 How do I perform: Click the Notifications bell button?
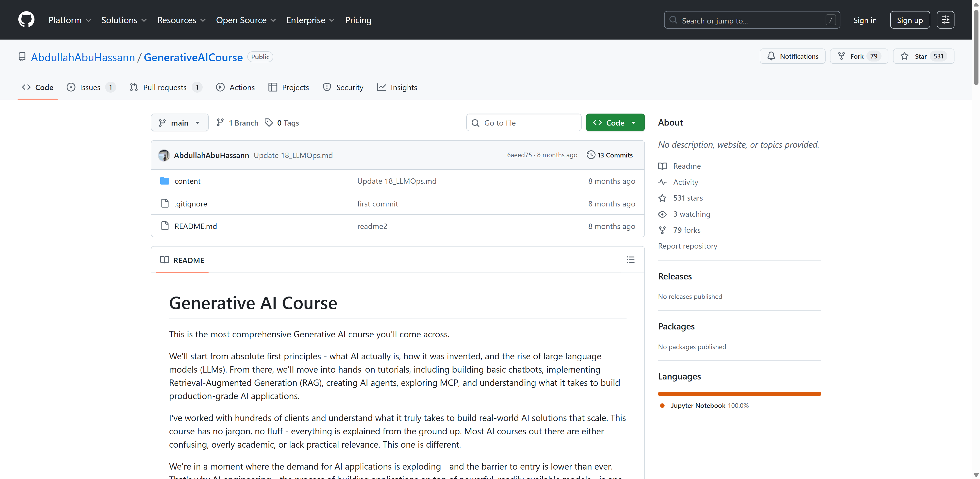point(792,56)
